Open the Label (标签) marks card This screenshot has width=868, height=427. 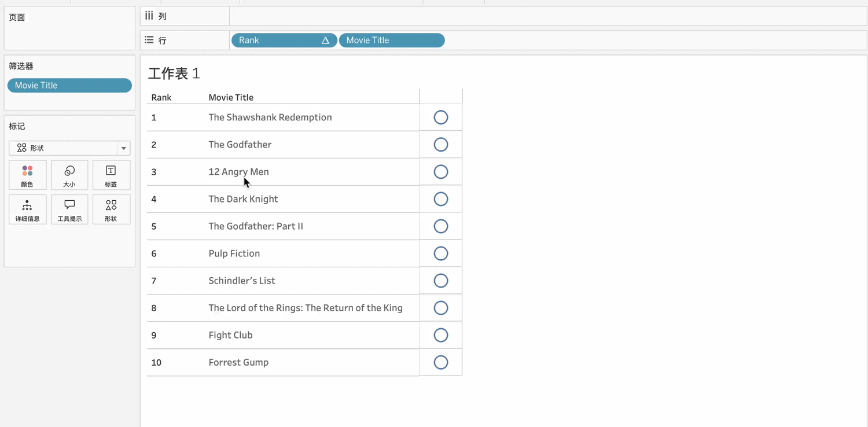point(111,175)
